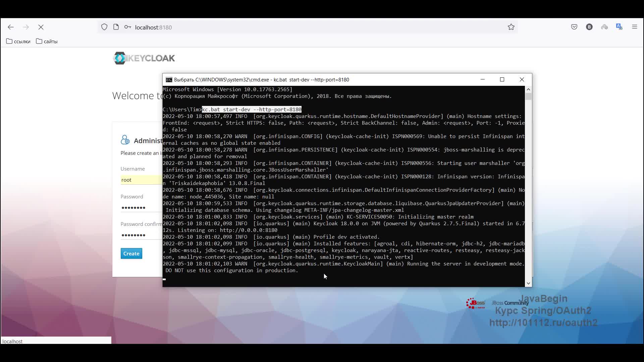Open Pocket save icon in toolbar
Screen dimensions: 644x362
(574, 27)
